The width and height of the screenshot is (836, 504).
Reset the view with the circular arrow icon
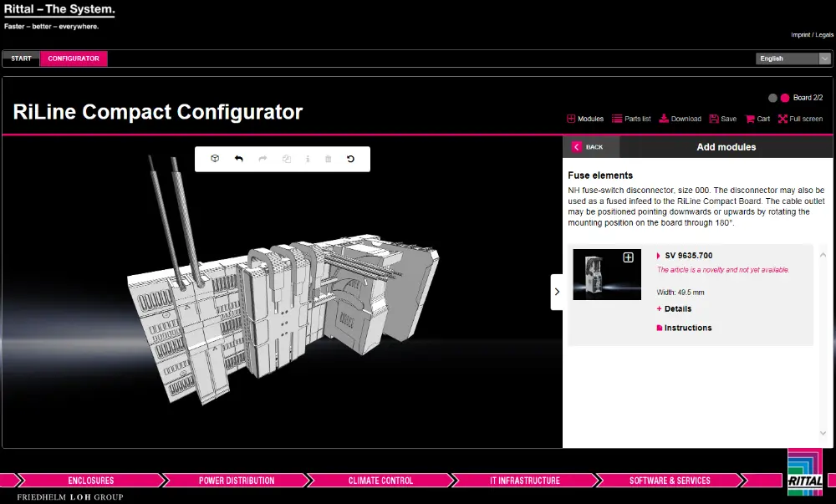click(x=350, y=159)
